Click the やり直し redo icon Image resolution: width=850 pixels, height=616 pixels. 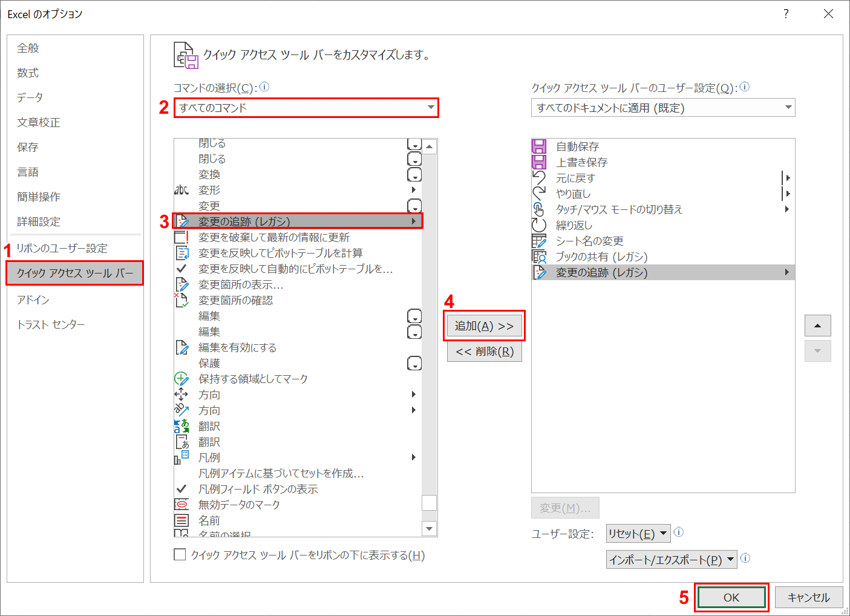(x=539, y=193)
